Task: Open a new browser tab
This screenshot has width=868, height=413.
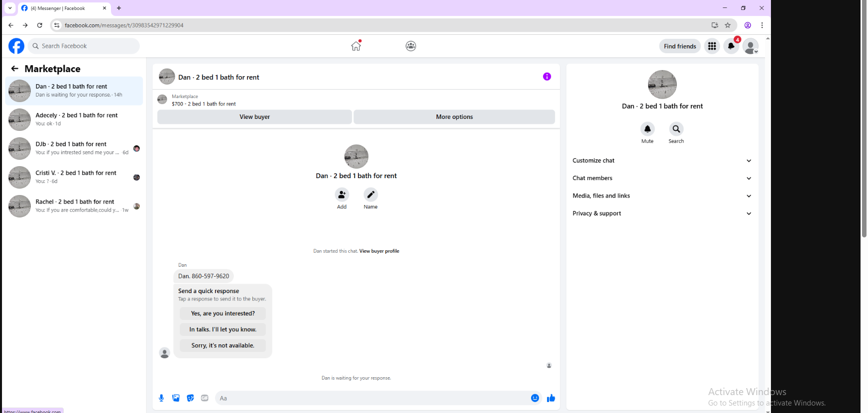Action: point(119,8)
